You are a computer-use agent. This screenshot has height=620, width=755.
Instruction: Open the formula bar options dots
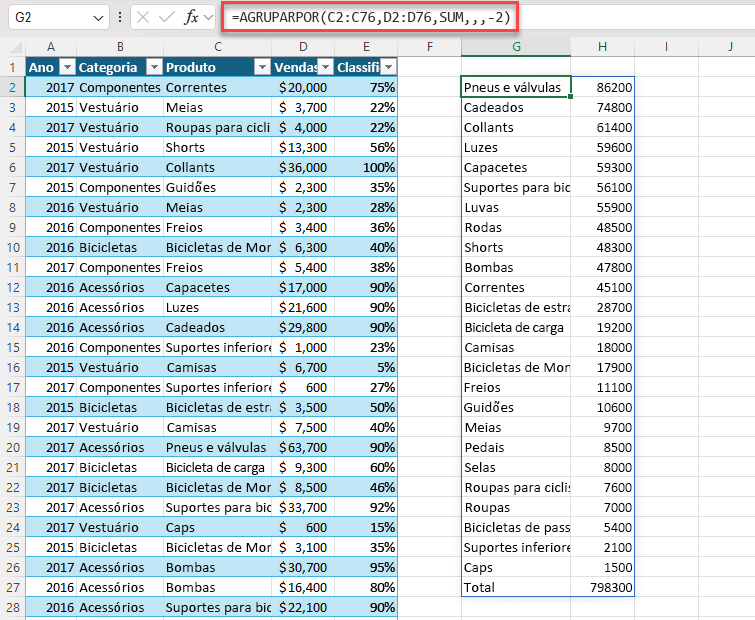coord(120,18)
